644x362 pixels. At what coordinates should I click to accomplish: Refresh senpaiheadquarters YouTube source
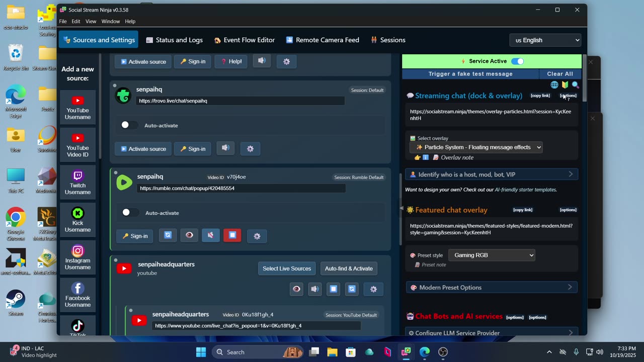pyautogui.click(x=352, y=289)
